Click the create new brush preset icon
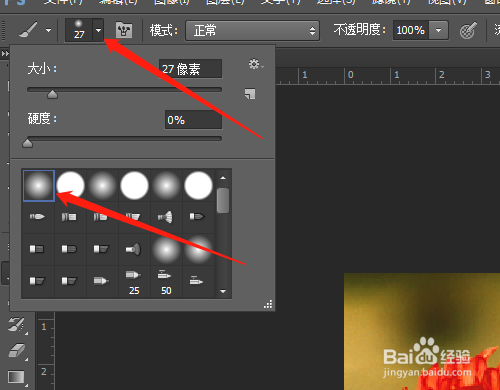 pos(250,94)
